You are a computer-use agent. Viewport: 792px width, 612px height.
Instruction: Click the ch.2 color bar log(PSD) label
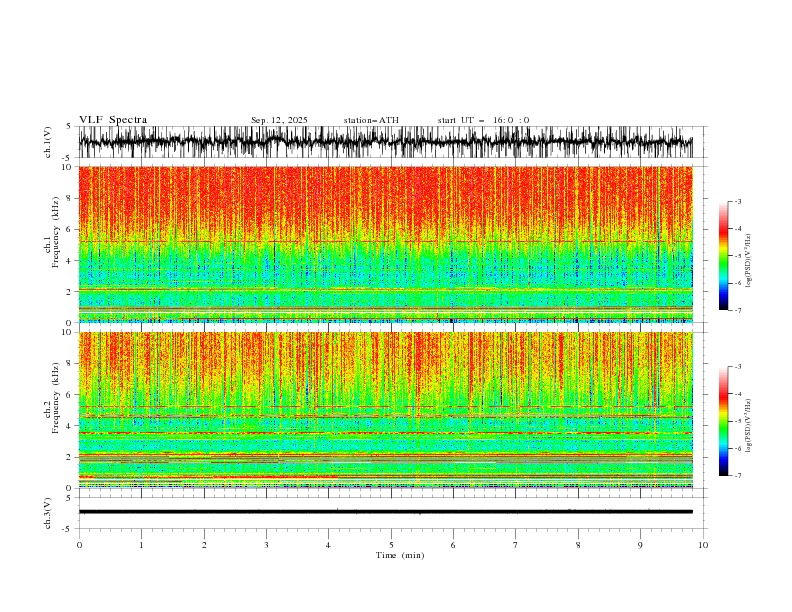[749, 426]
